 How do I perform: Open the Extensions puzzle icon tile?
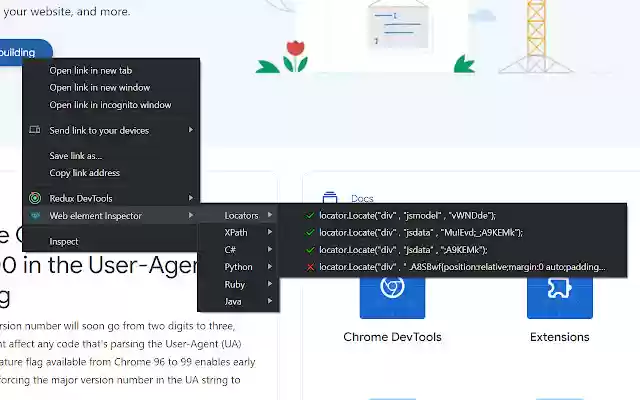click(560, 297)
